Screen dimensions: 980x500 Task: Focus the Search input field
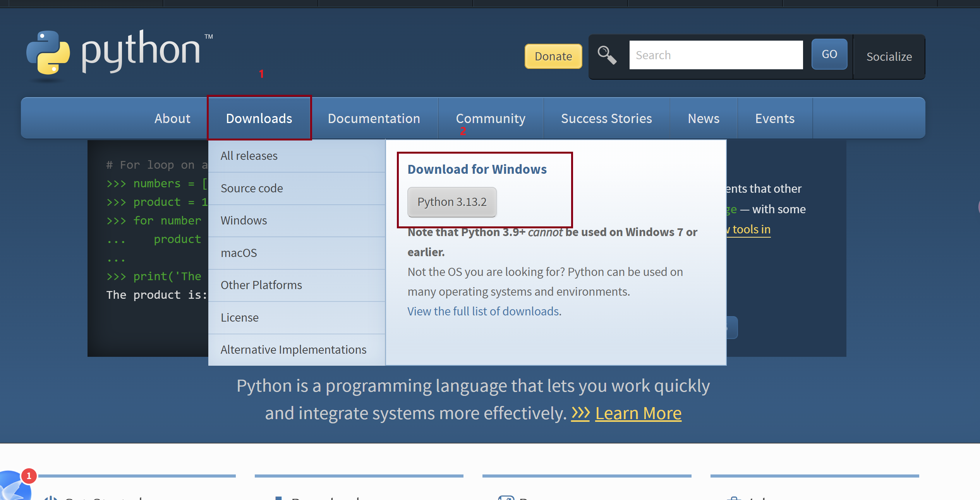point(716,55)
